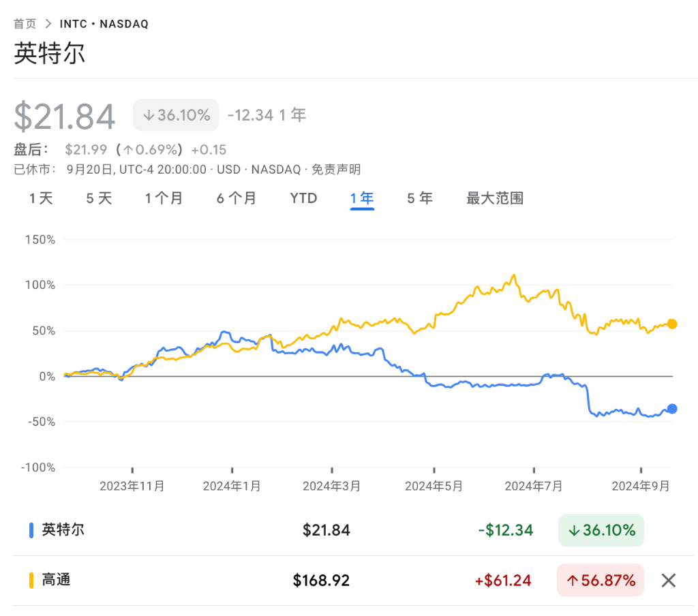Click the 高通 row name

coord(56,580)
